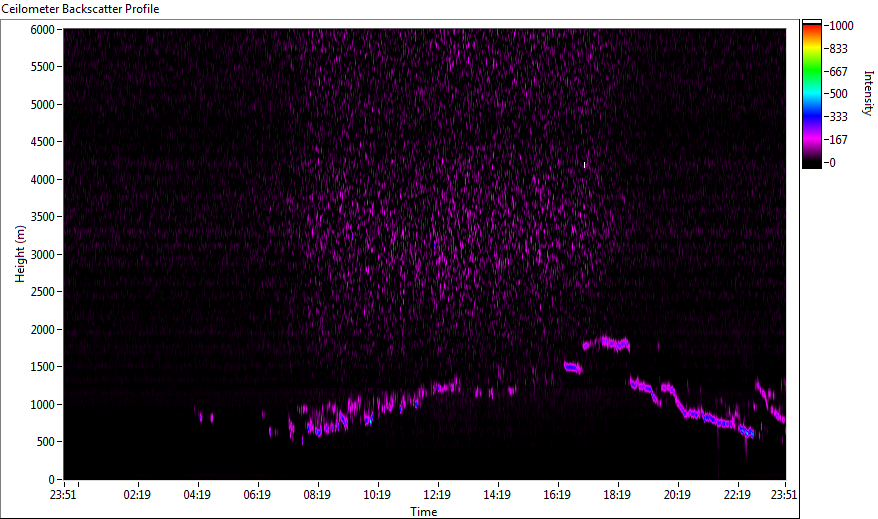Click the Ceilometer Backscatter Profile title
The image size is (878, 519).
pos(80,9)
